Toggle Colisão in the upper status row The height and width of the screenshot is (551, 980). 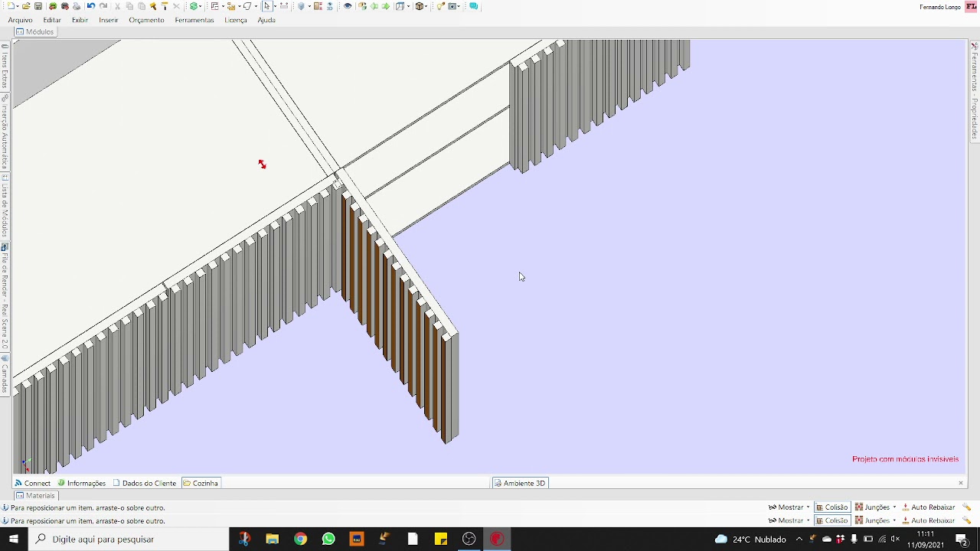click(831, 507)
